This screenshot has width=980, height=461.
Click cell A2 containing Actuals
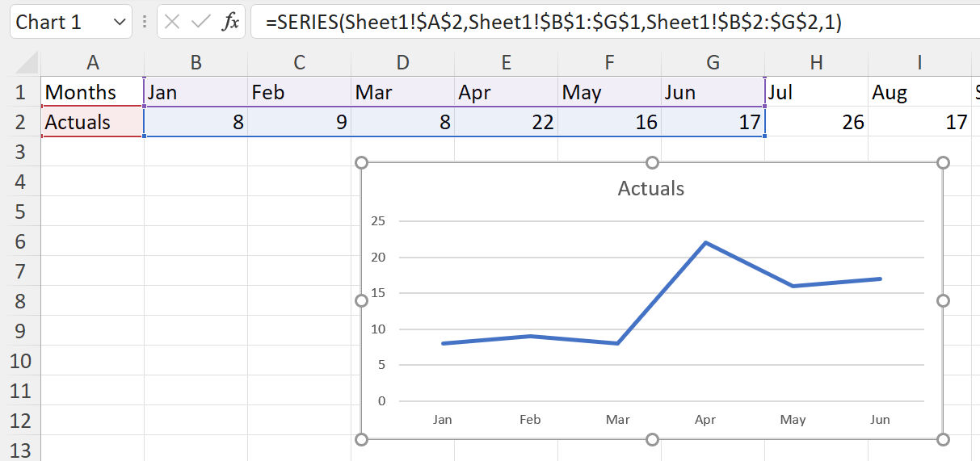pos(92,122)
